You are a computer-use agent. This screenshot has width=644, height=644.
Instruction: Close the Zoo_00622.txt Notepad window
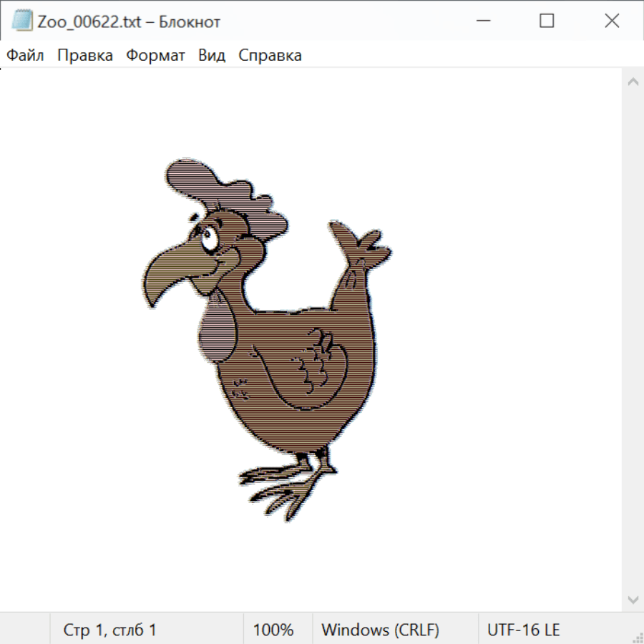(612, 21)
